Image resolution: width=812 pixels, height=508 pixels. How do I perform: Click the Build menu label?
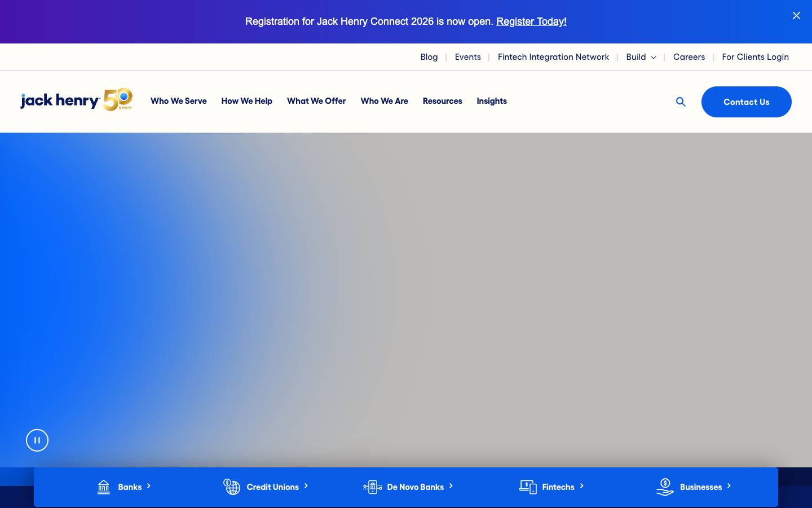636,57
